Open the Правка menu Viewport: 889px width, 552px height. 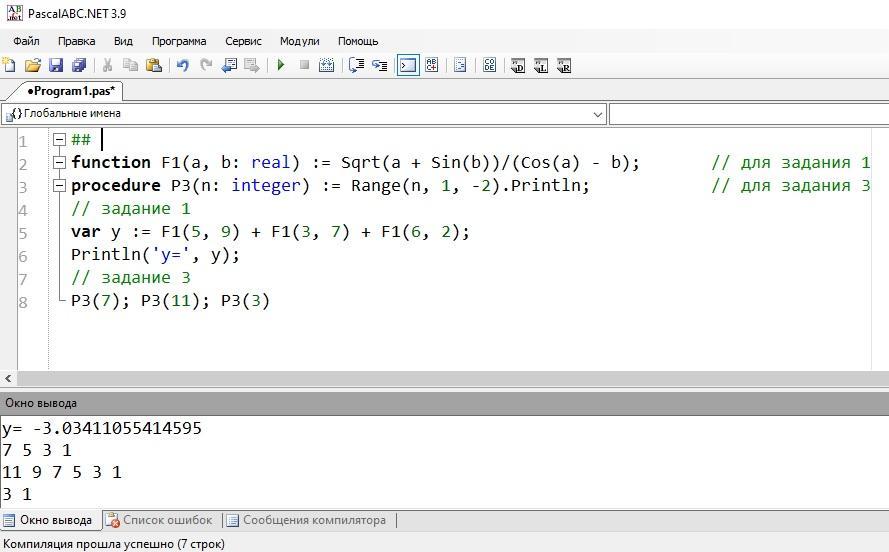click(77, 41)
